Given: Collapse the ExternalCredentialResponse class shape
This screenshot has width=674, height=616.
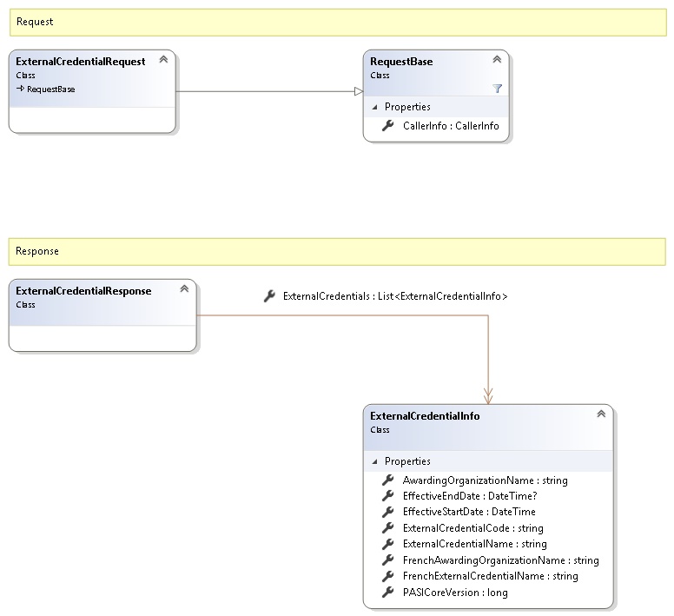Looking at the screenshot, I should (184, 289).
